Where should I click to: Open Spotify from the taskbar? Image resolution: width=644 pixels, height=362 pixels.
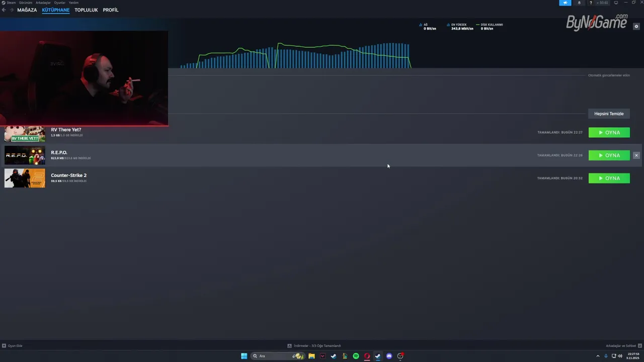pyautogui.click(x=356, y=356)
